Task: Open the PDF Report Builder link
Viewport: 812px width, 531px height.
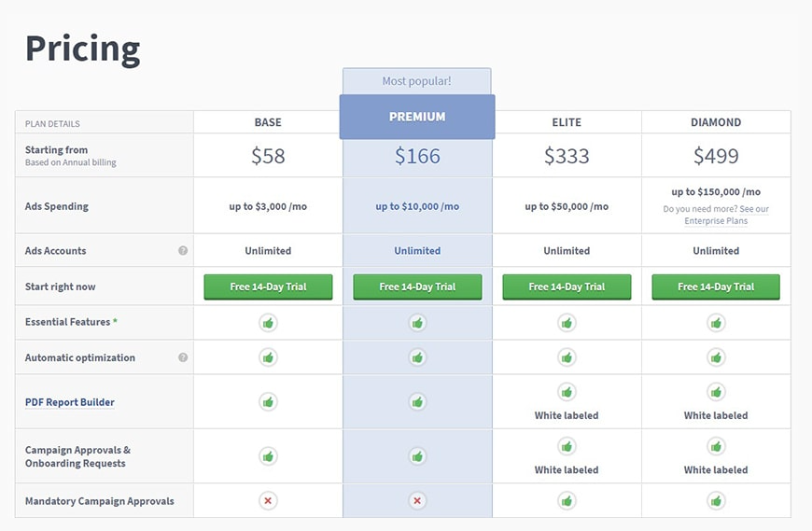Action: pos(70,402)
